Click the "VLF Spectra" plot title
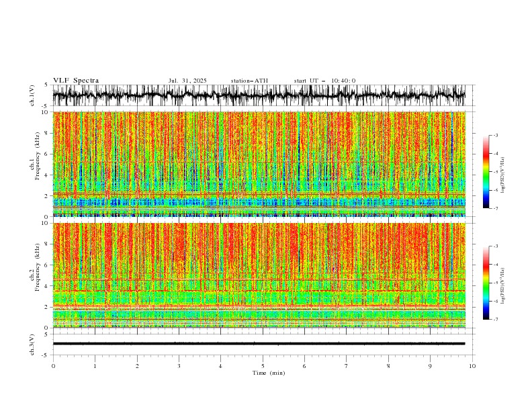Image resolution: width=532 pixels, height=411 pixels. 76,81
